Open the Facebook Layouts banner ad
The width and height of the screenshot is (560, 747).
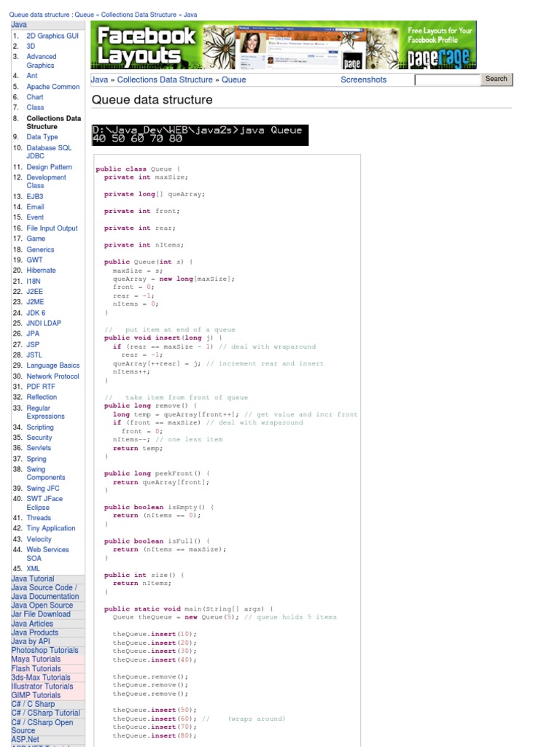coord(284,45)
